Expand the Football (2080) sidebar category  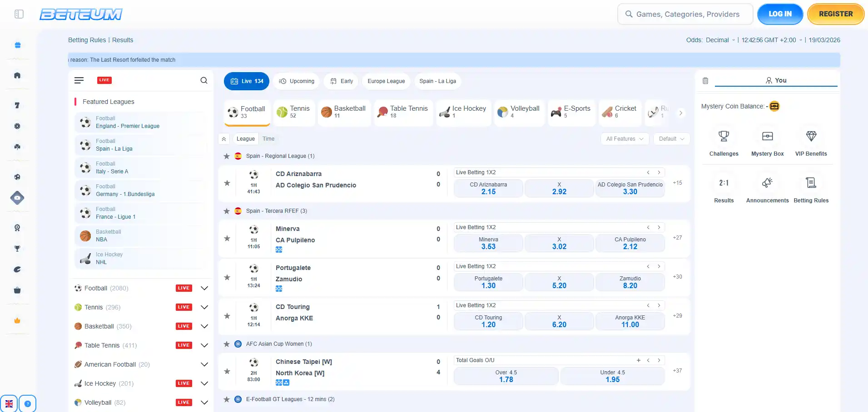coord(204,288)
